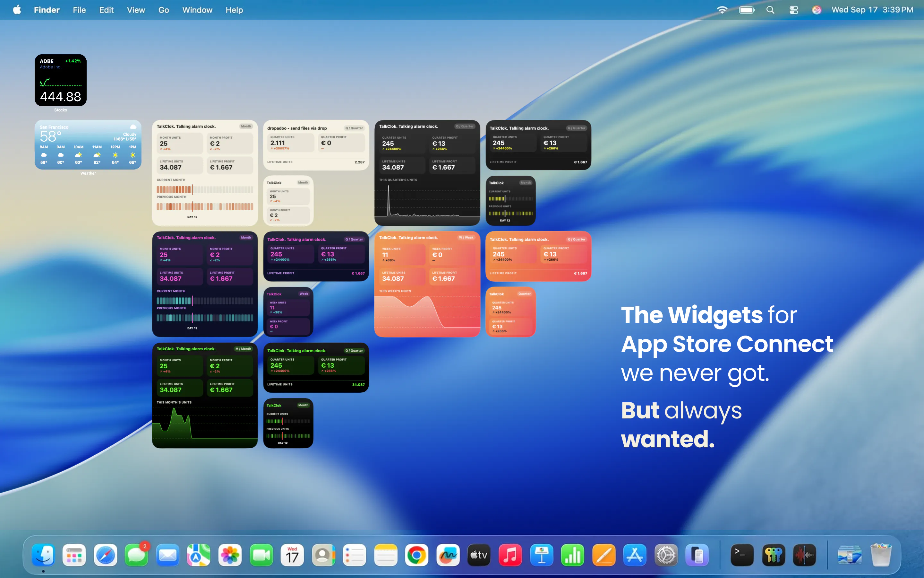This screenshot has width=924, height=578.
Task: Open the Go menu
Action: tap(164, 10)
